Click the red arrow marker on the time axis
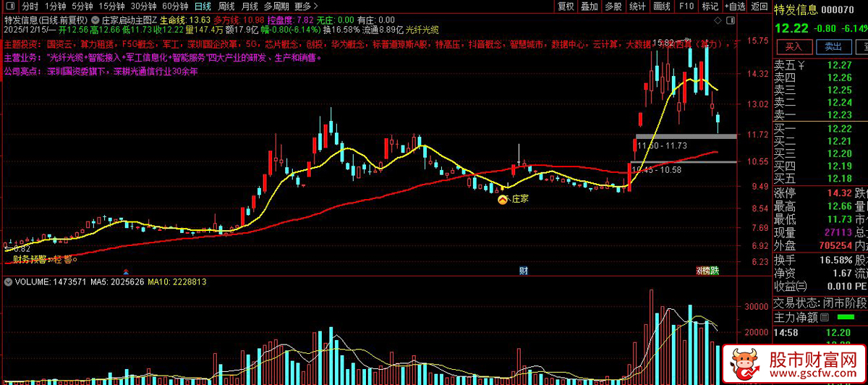This screenshot has height=385, width=868. pyautogui.click(x=127, y=271)
